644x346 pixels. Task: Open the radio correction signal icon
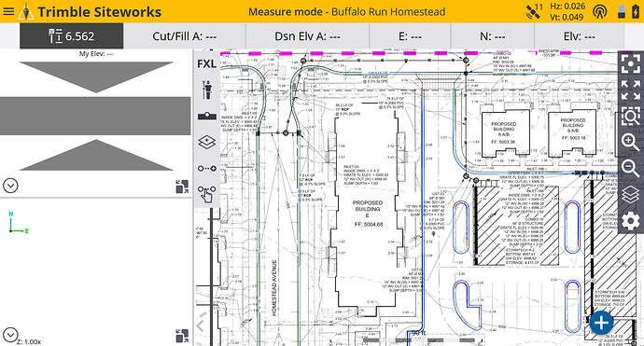pyautogui.click(x=599, y=11)
